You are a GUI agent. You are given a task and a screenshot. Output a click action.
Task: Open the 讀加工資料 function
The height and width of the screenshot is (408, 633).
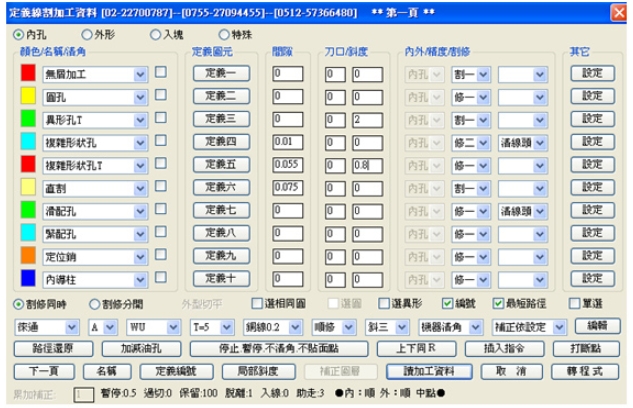(429, 371)
